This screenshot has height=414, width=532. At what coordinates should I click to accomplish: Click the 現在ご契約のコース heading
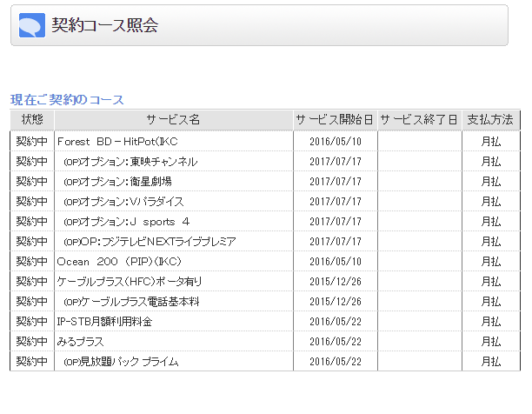coord(67,100)
